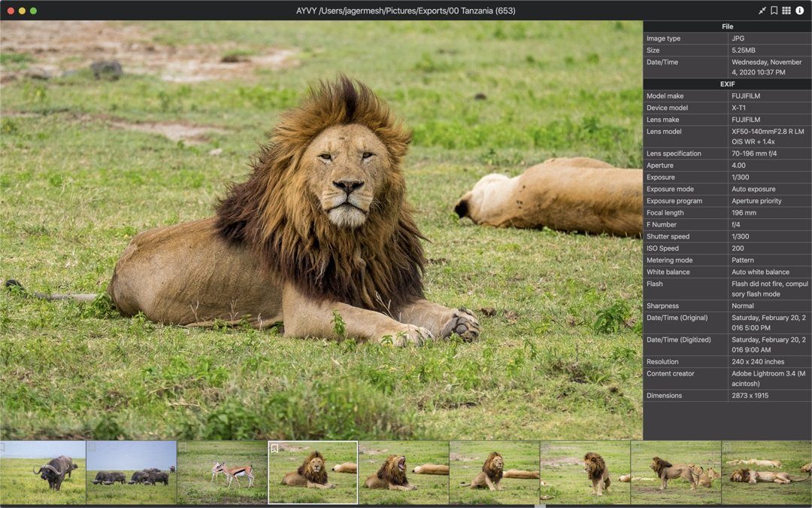Select the buffalo herd thumbnail
Viewport: 812px width, 508px height.
click(x=132, y=472)
